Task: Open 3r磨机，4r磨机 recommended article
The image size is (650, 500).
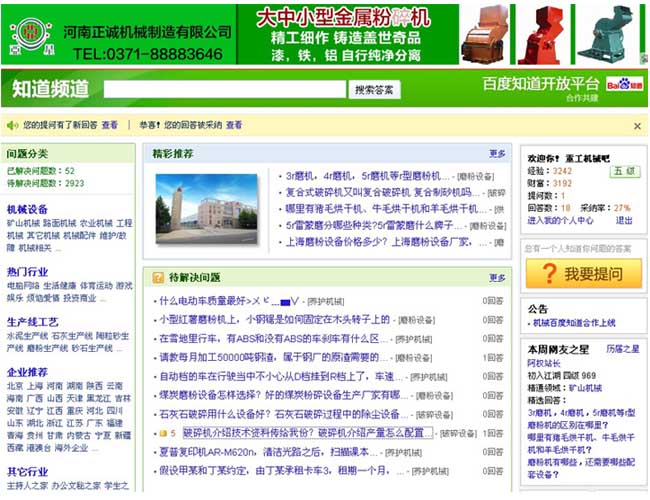Action: [367, 176]
